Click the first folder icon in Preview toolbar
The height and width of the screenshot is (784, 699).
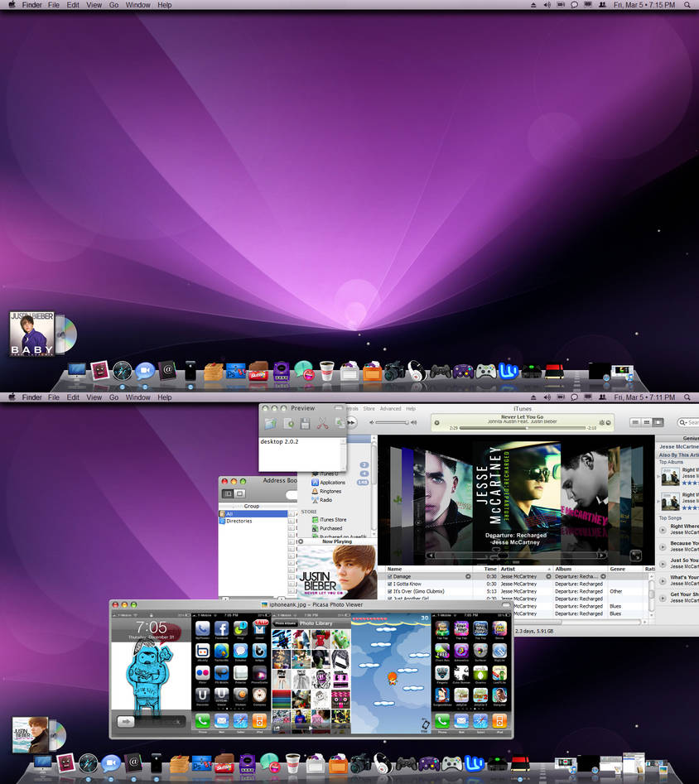point(271,424)
